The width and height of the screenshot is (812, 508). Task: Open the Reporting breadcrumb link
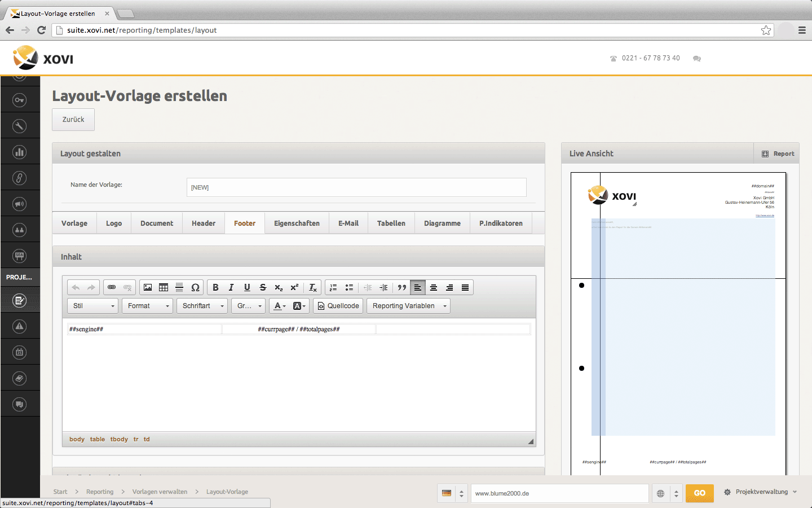click(100, 492)
